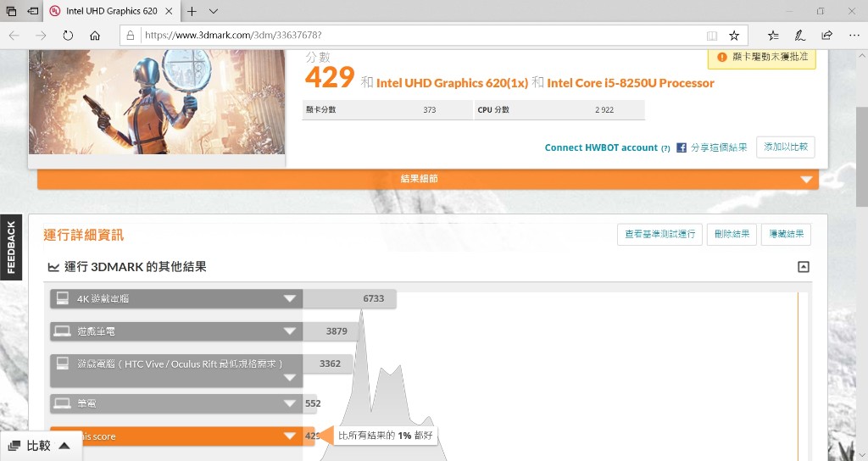Expand the orange 結果細節 details bar

click(428, 179)
